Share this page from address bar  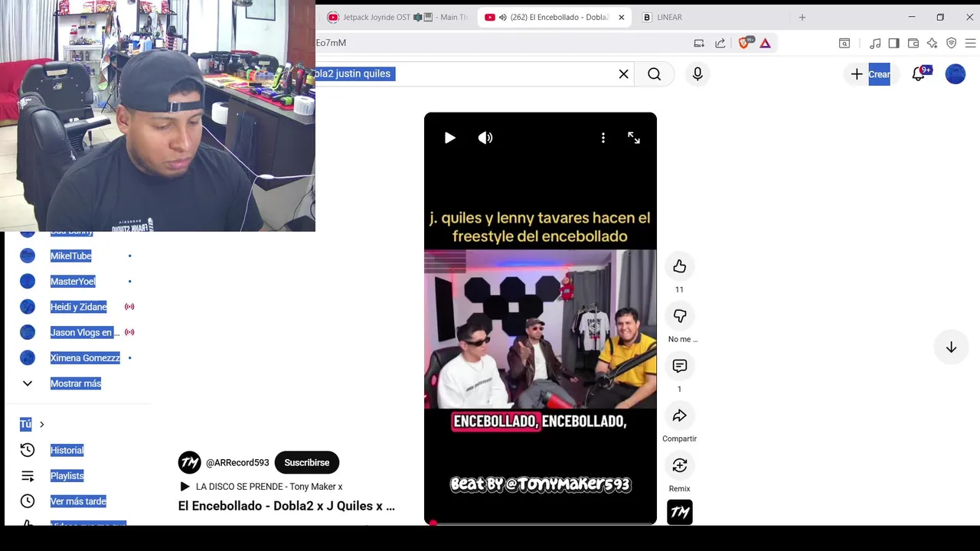click(720, 43)
